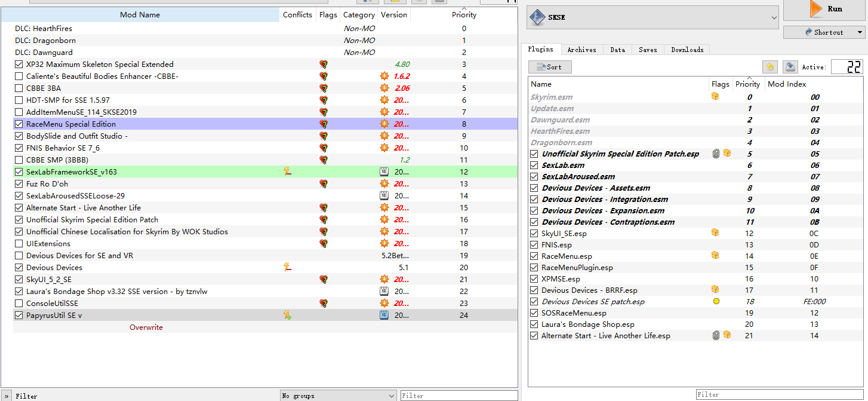The height and width of the screenshot is (401, 868).
Task: Click the plugin list Filter input field
Action: click(781, 394)
